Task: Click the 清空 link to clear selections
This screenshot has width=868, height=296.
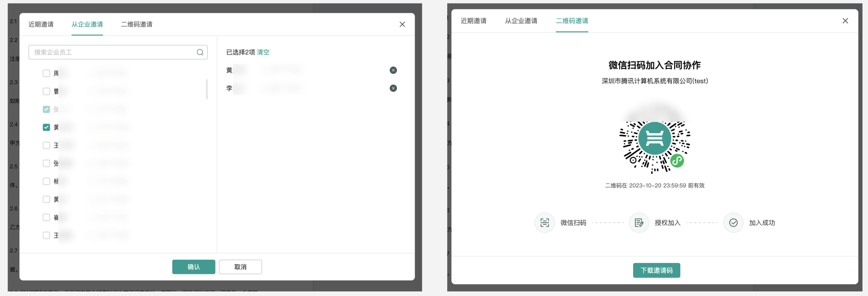Action: coord(263,52)
